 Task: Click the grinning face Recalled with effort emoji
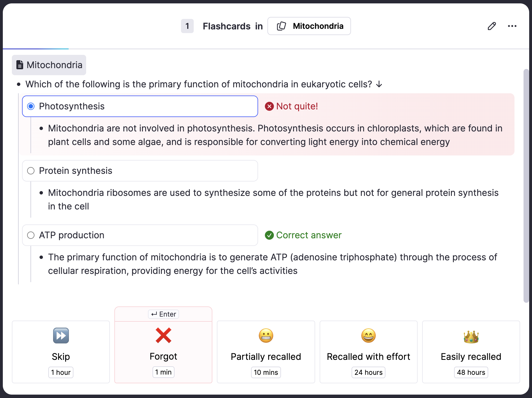[x=368, y=336]
